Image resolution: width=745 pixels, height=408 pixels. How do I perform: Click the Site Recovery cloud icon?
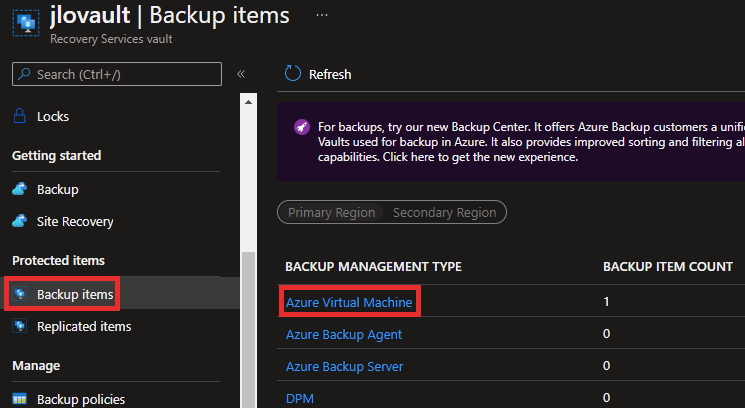(19, 221)
